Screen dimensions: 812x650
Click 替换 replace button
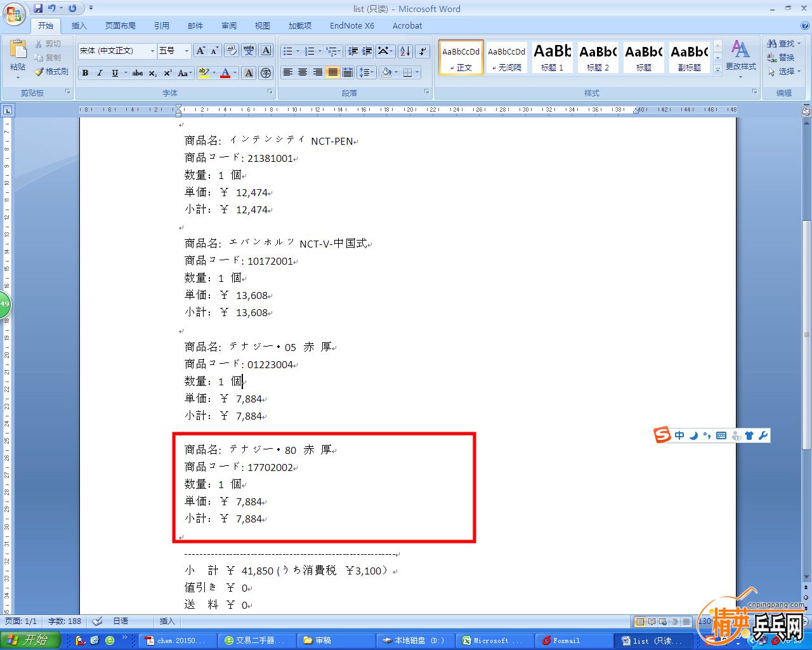click(781, 57)
